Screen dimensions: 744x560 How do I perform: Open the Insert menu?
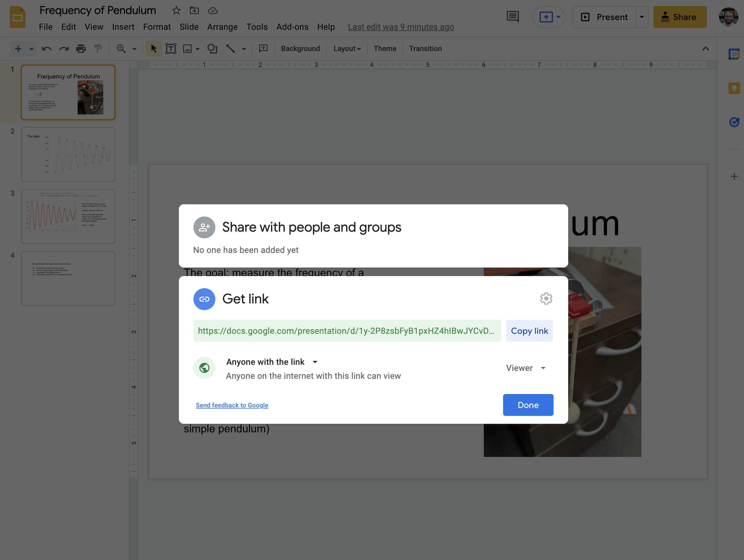coord(123,27)
